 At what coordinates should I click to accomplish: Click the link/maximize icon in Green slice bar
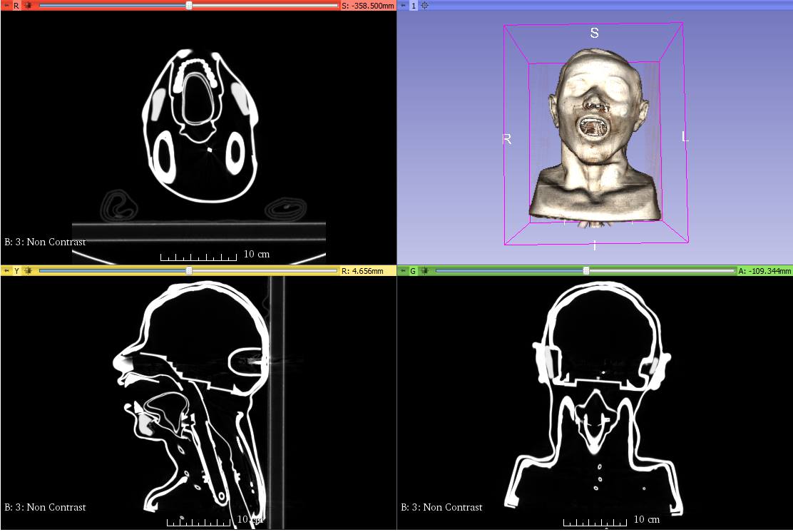pyautogui.click(x=425, y=270)
